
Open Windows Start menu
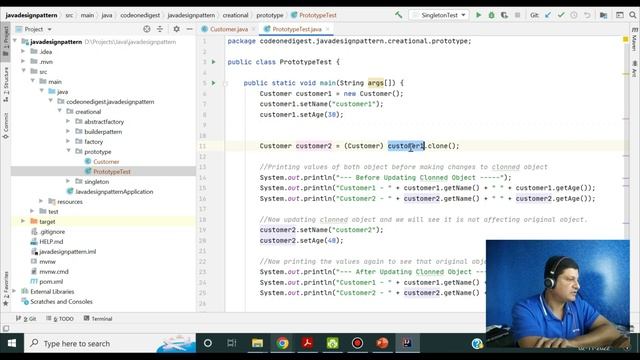[x=12, y=343]
